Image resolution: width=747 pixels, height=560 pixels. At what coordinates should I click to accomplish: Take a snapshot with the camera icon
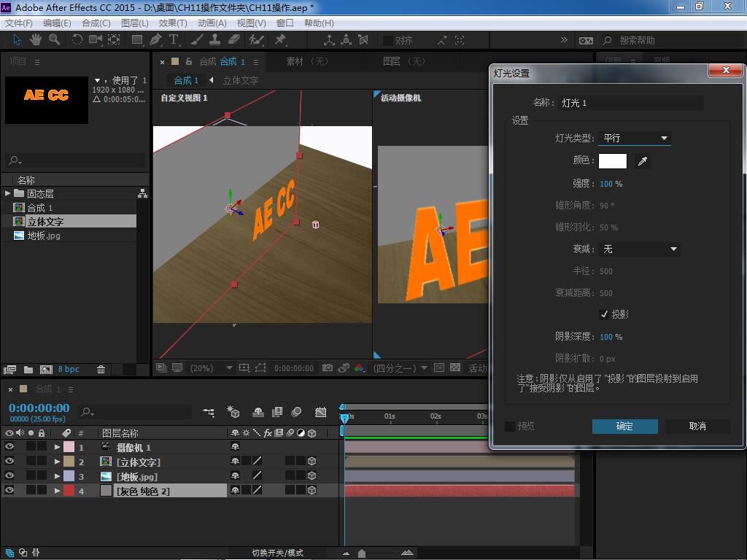328,368
